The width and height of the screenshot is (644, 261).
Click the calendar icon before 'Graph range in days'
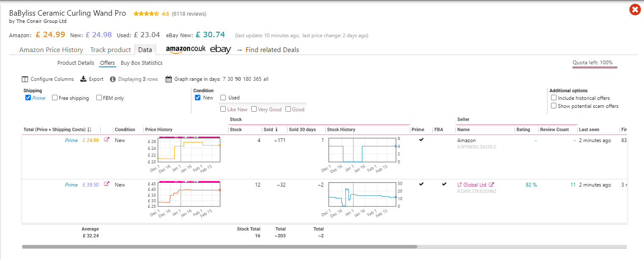[168, 79]
